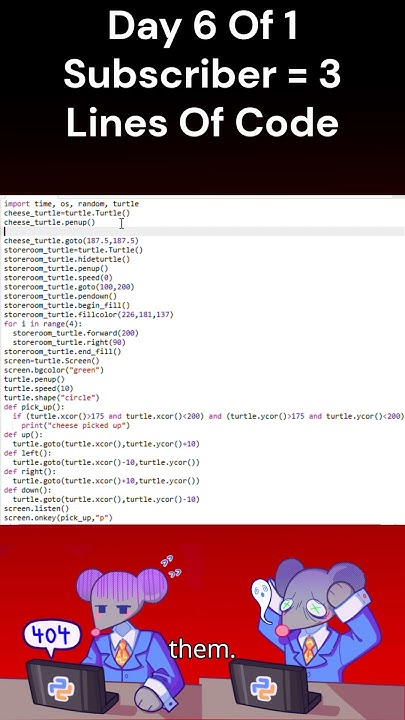Viewport: 405px width, 720px height.
Task: Click the 'them.' subtitle caption
Action: pos(202,649)
